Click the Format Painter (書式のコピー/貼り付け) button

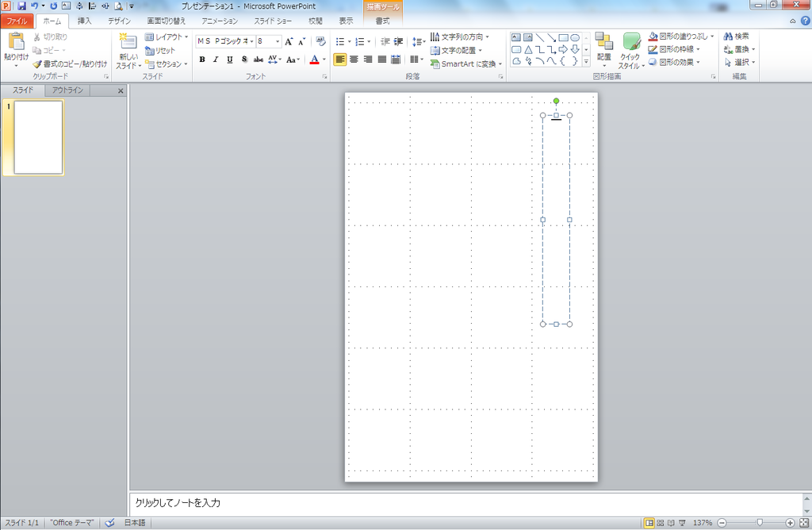point(70,63)
